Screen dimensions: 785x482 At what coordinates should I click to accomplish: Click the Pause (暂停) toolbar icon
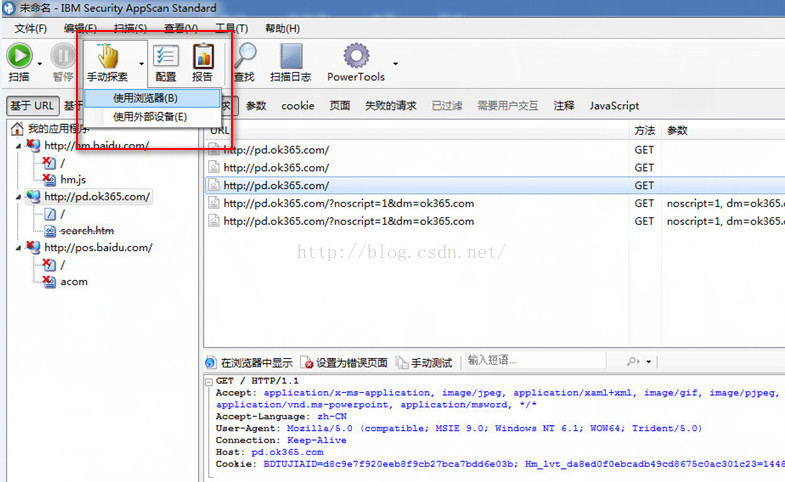coord(63,56)
